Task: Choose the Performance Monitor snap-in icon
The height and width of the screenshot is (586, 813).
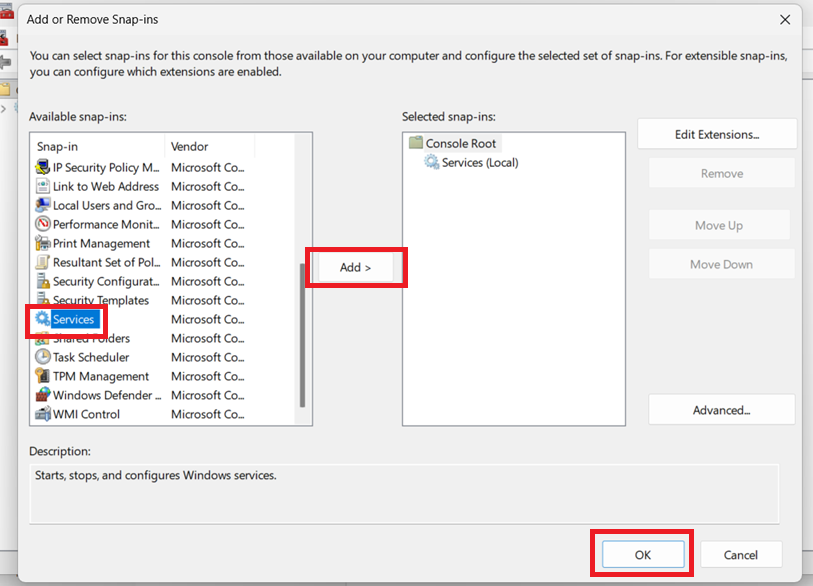Action: [x=43, y=225]
